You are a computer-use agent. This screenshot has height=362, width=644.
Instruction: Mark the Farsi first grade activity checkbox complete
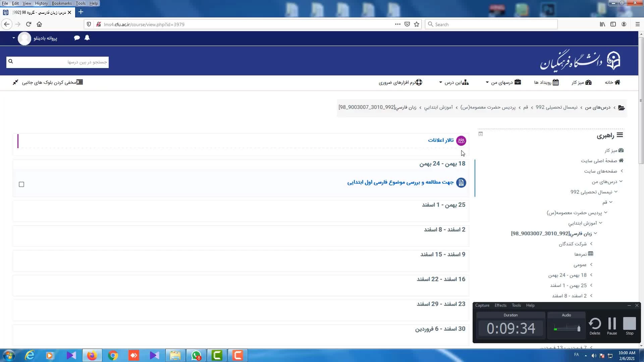pos(21,184)
